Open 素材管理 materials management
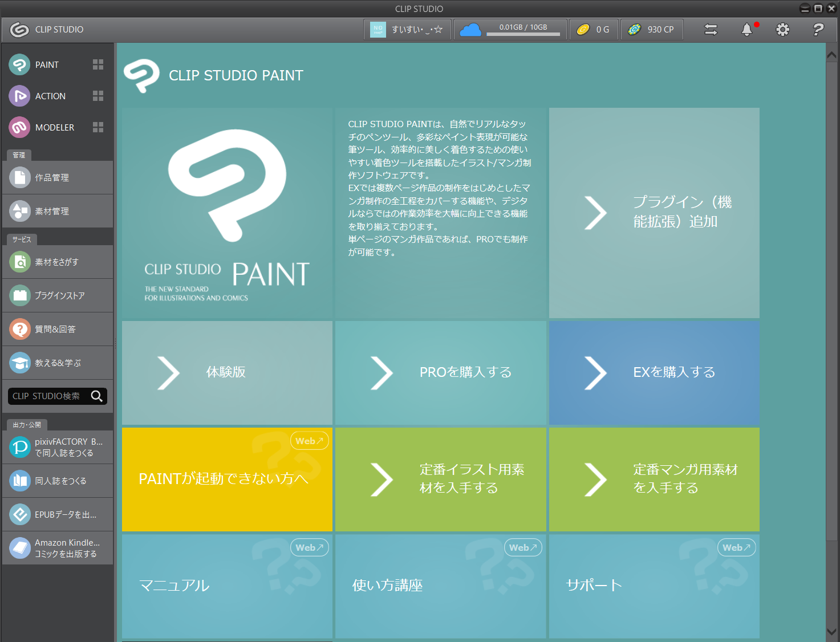The height and width of the screenshot is (642, 840). click(58, 211)
